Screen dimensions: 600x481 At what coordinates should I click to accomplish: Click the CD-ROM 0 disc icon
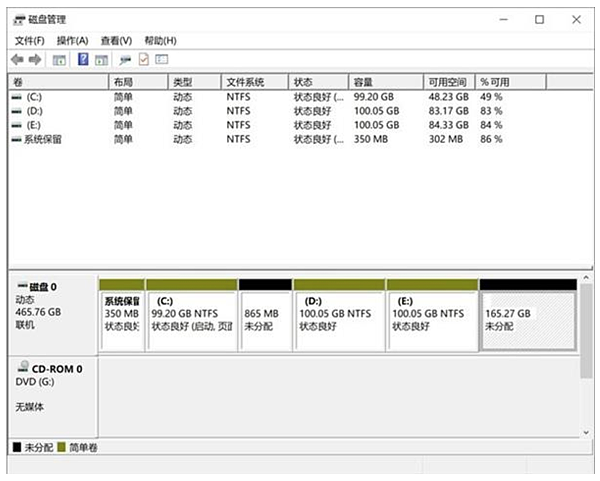point(23,367)
